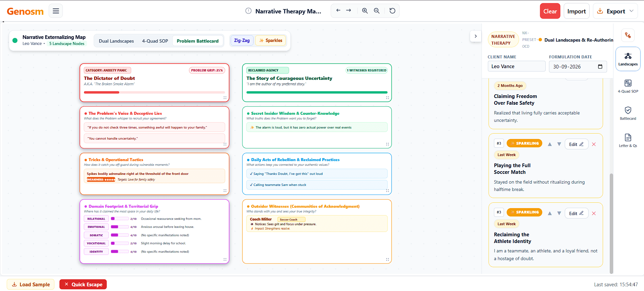The height and width of the screenshot is (291, 644).
Task: Open the Export dropdown
Action: [x=615, y=11]
